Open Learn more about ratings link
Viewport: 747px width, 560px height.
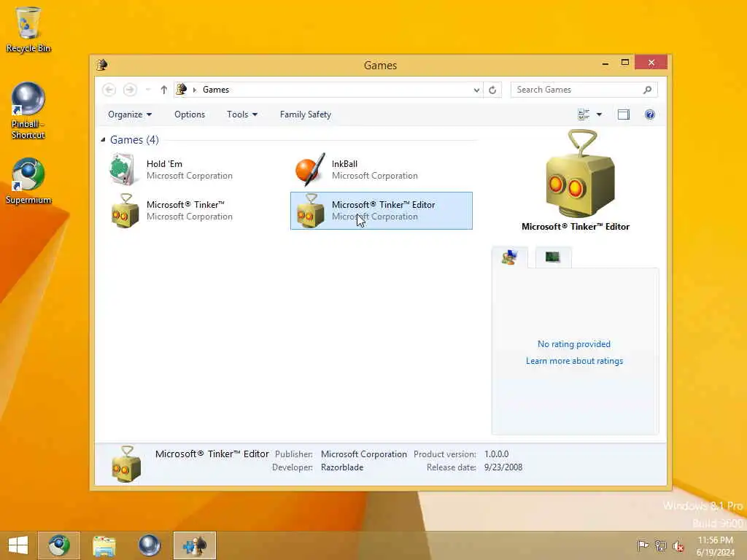click(574, 361)
